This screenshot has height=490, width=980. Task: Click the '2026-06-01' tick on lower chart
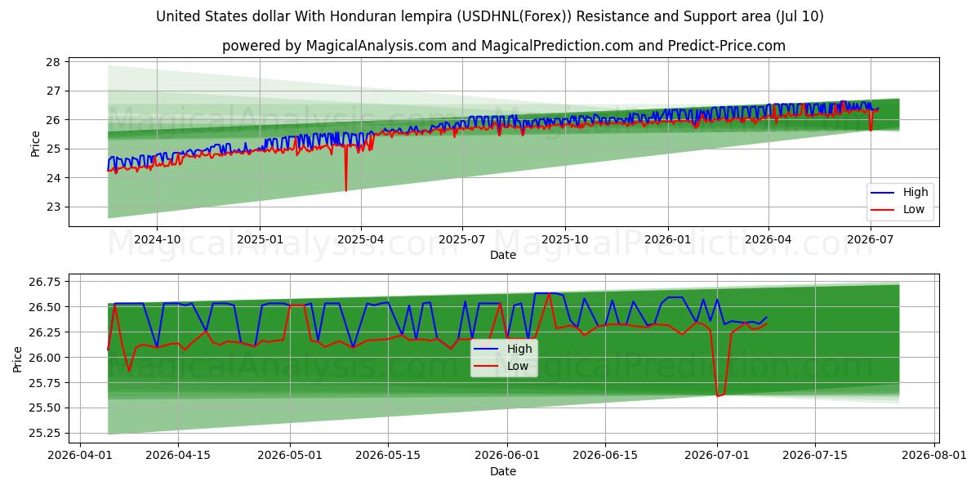pyautogui.click(x=507, y=457)
